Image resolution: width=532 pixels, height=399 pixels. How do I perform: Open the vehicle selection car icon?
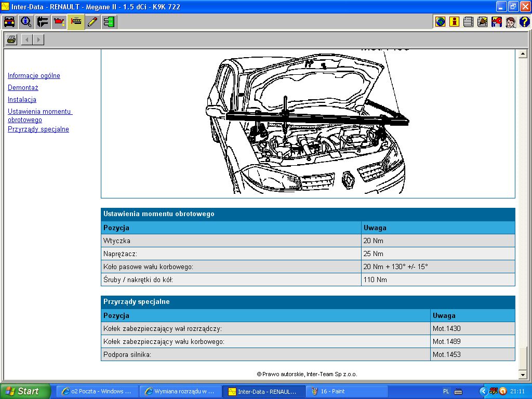point(9,22)
